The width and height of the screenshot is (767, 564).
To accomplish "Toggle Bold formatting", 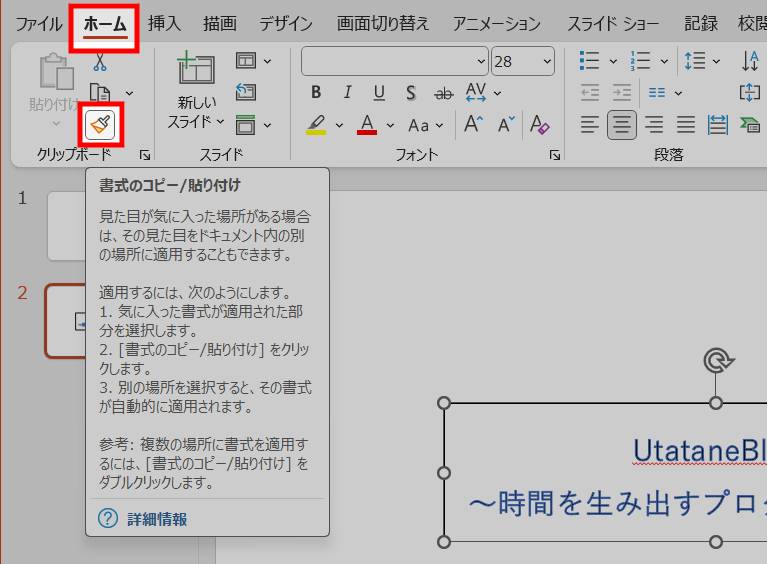I will [x=316, y=92].
